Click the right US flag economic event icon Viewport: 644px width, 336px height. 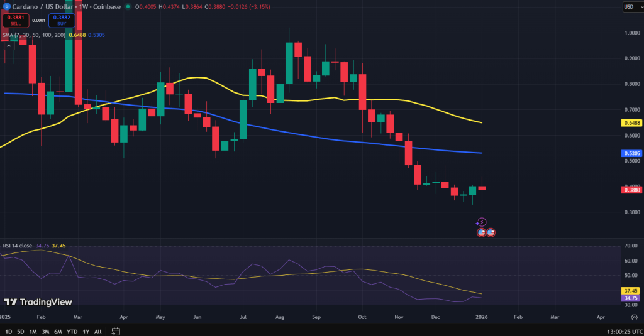491,232
